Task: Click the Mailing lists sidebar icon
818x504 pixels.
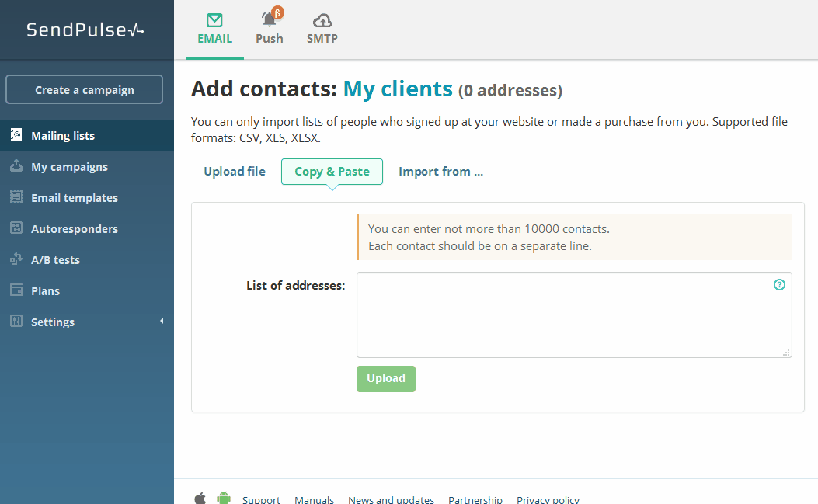Action: (x=16, y=135)
